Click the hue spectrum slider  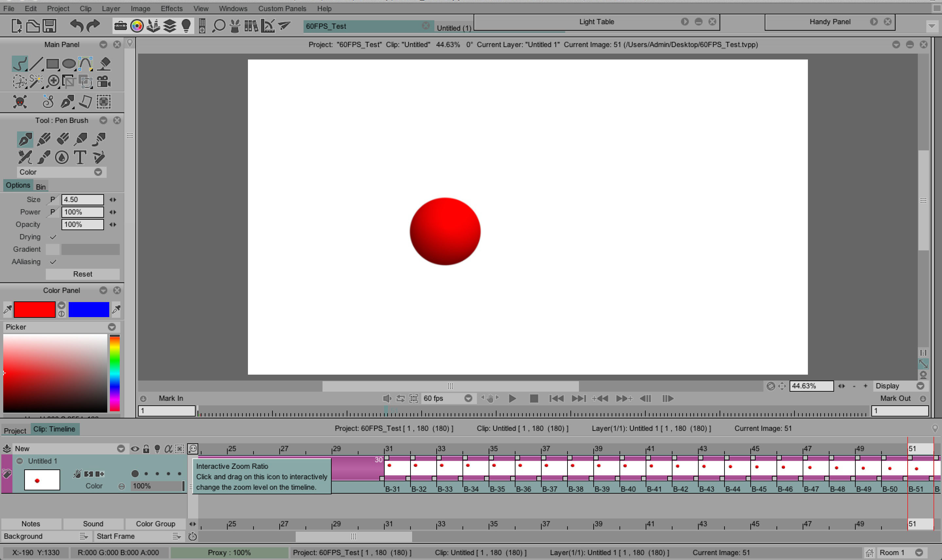click(115, 373)
